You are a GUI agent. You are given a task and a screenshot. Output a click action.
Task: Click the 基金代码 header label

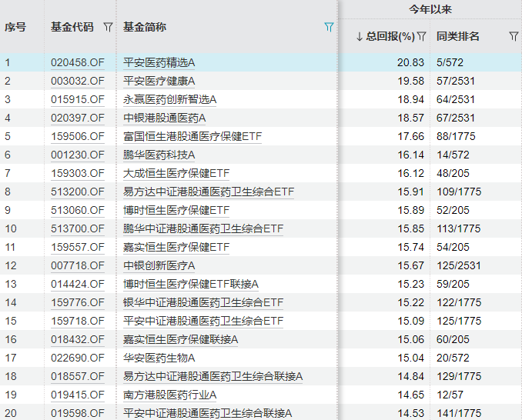72,27
